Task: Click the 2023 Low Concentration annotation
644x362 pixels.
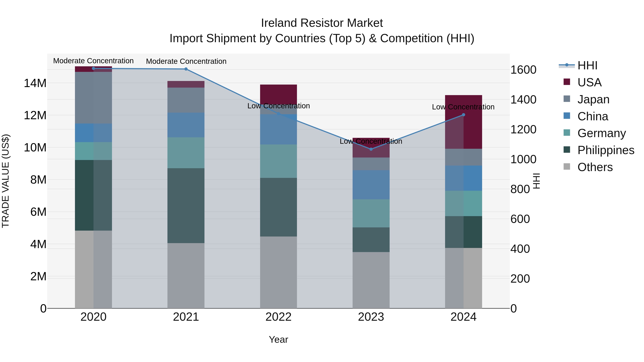Action: click(x=371, y=141)
